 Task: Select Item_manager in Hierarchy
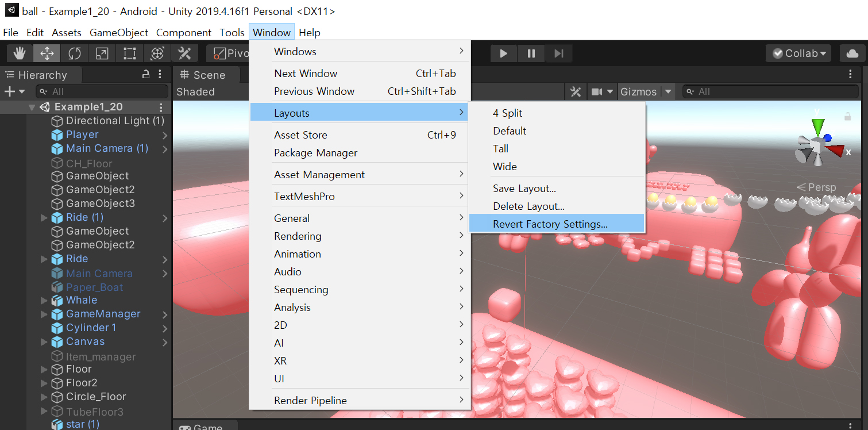(101, 356)
